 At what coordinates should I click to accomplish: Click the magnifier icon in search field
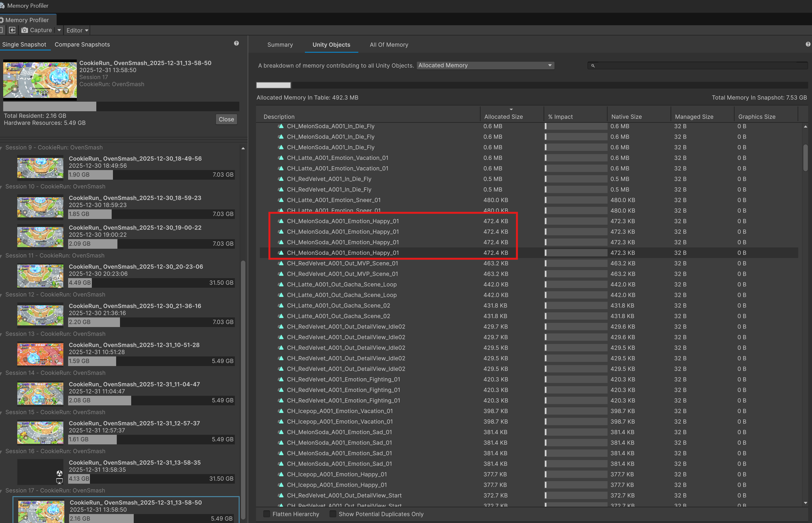pyautogui.click(x=593, y=66)
